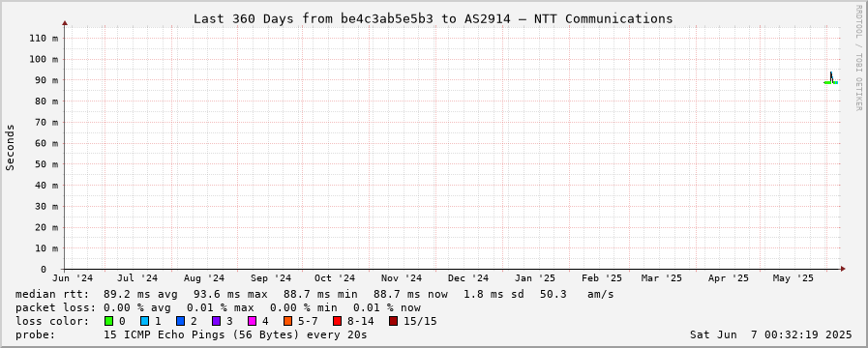Click the Dec '24 x-axis label
This screenshot has height=348, width=868.
(468, 278)
